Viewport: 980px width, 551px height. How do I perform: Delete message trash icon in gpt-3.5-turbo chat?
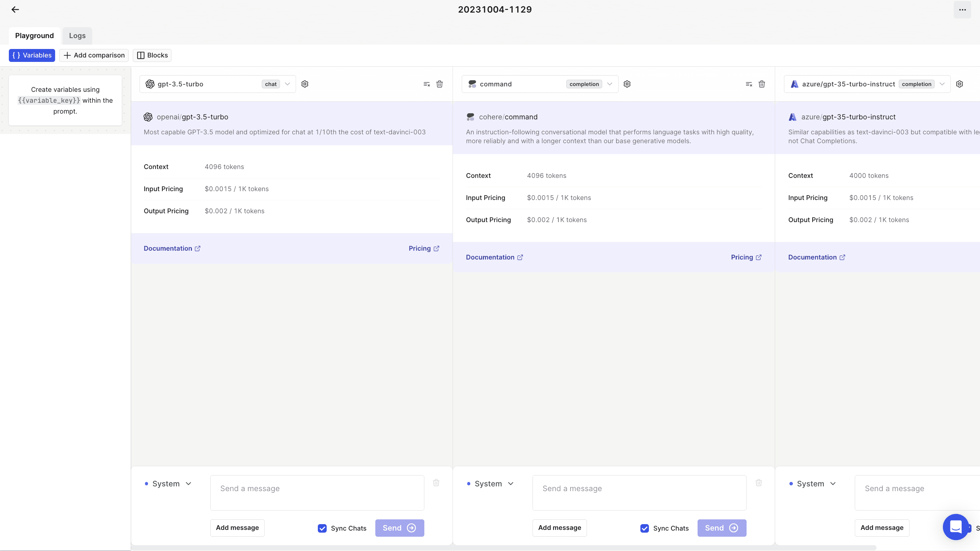(436, 483)
